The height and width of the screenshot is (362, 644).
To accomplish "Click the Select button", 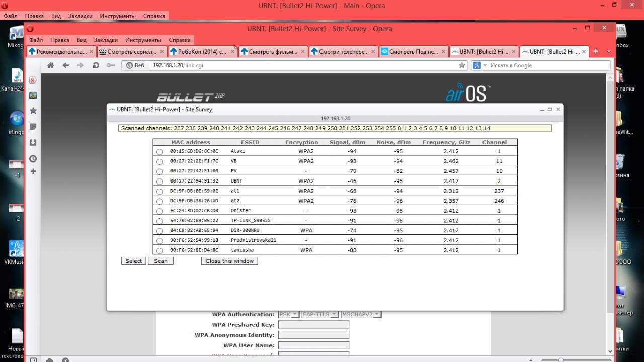I will tap(134, 261).
